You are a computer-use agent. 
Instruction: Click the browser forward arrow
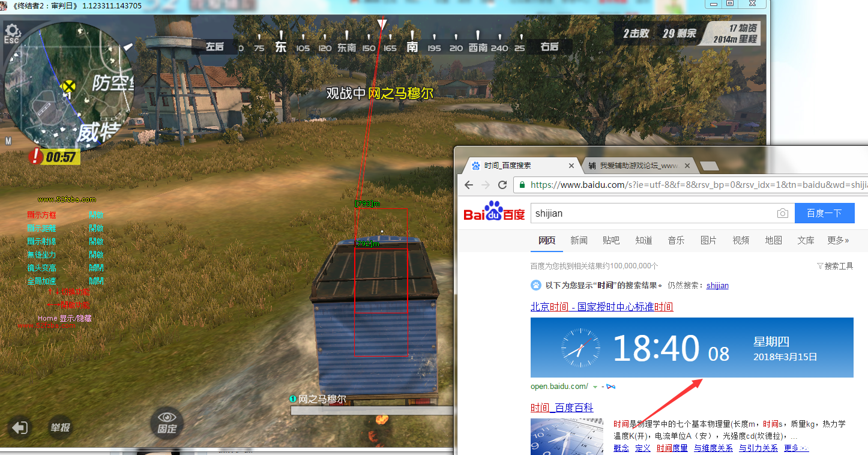pos(486,185)
